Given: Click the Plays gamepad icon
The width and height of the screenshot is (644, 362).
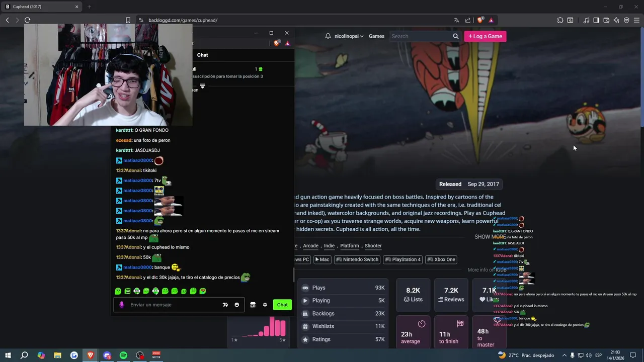Looking at the screenshot, I should click(x=305, y=288).
